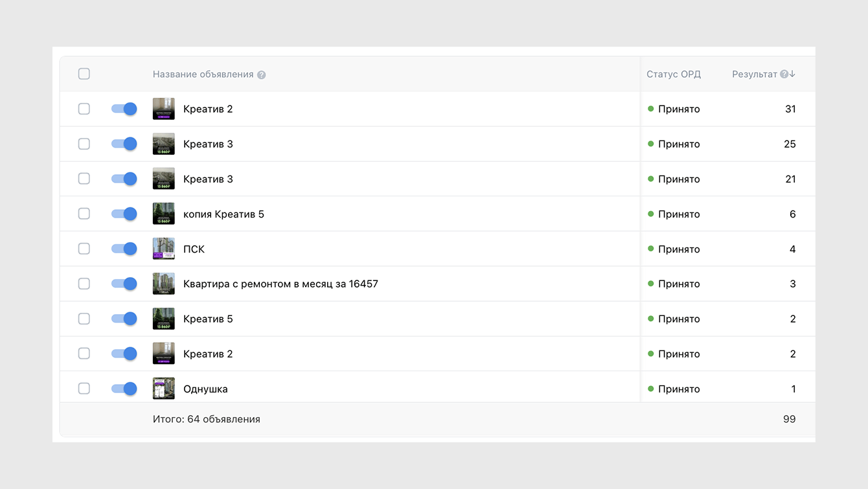Switch off Квартира с ремонтом ad toggle
Screen dimensions: 868x489
click(x=124, y=284)
